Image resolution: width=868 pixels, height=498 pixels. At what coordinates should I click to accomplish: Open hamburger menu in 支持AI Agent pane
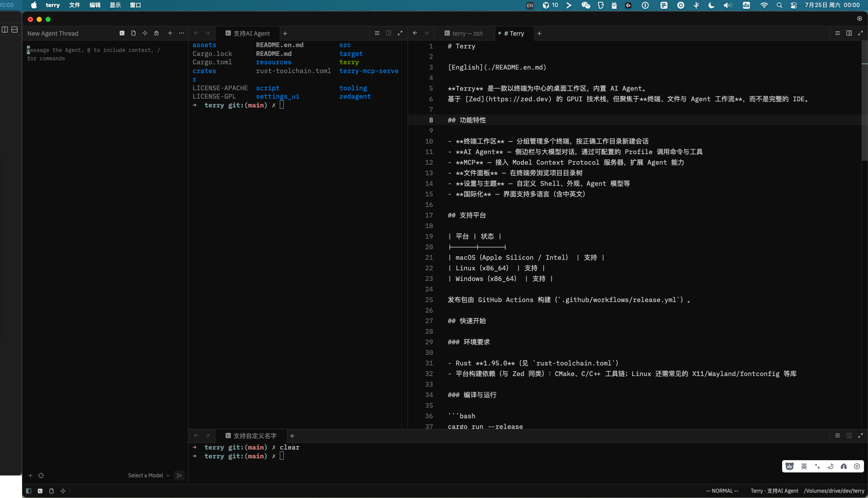point(377,33)
